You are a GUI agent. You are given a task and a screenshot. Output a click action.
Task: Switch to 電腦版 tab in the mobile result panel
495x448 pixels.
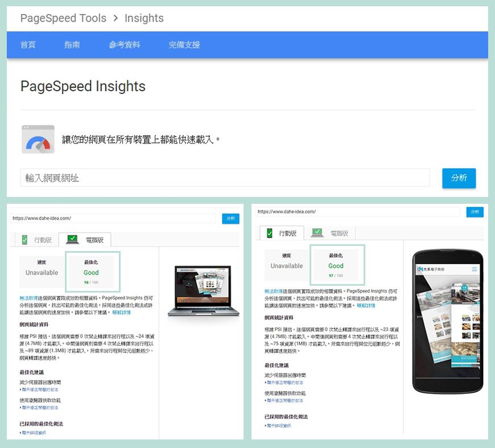[330, 233]
